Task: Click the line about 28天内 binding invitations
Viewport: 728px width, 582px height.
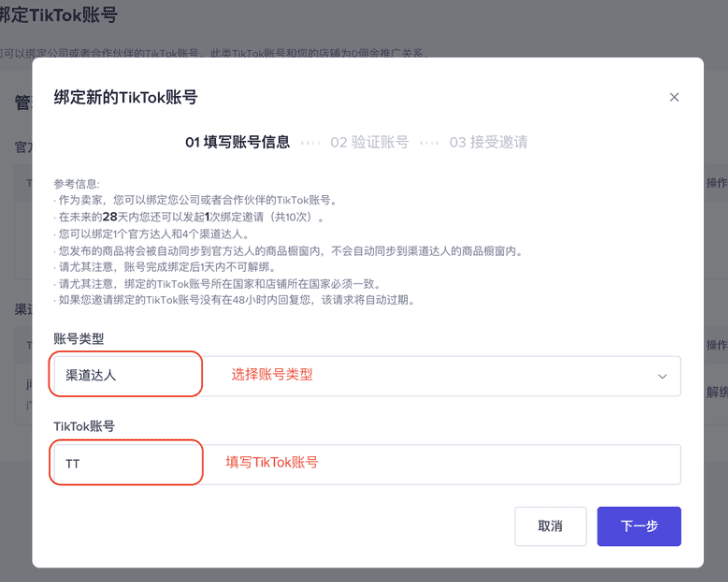Action: point(188,217)
